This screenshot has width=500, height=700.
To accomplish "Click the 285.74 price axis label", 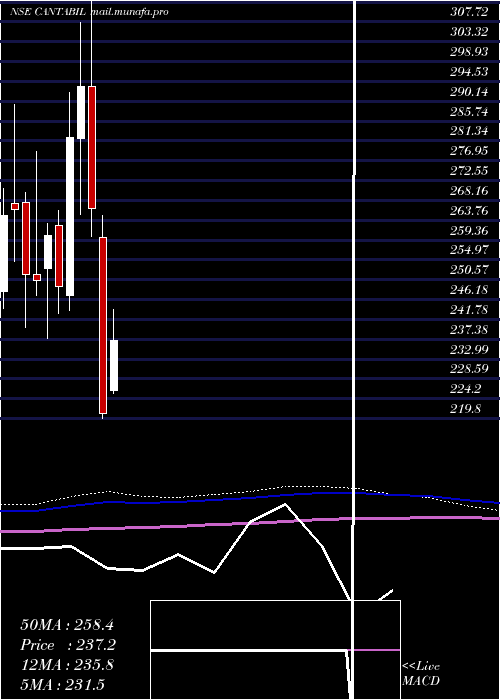I will click(x=469, y=112).
